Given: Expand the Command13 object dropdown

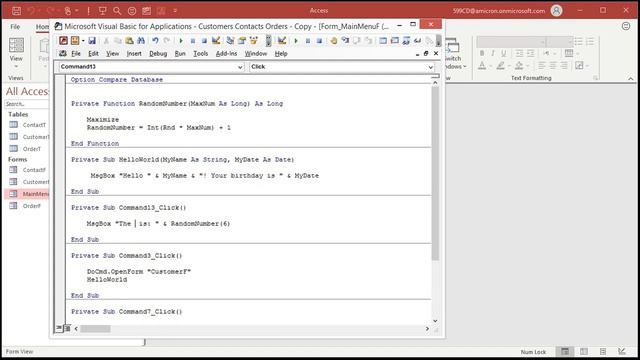Looking at the screenshot, I should click(x=240, y=67).
